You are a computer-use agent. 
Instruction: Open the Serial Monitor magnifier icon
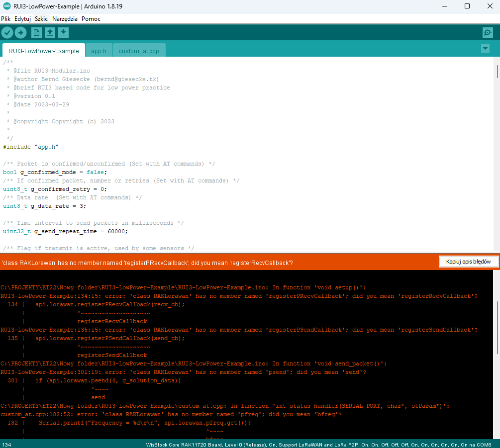(488, 33)
